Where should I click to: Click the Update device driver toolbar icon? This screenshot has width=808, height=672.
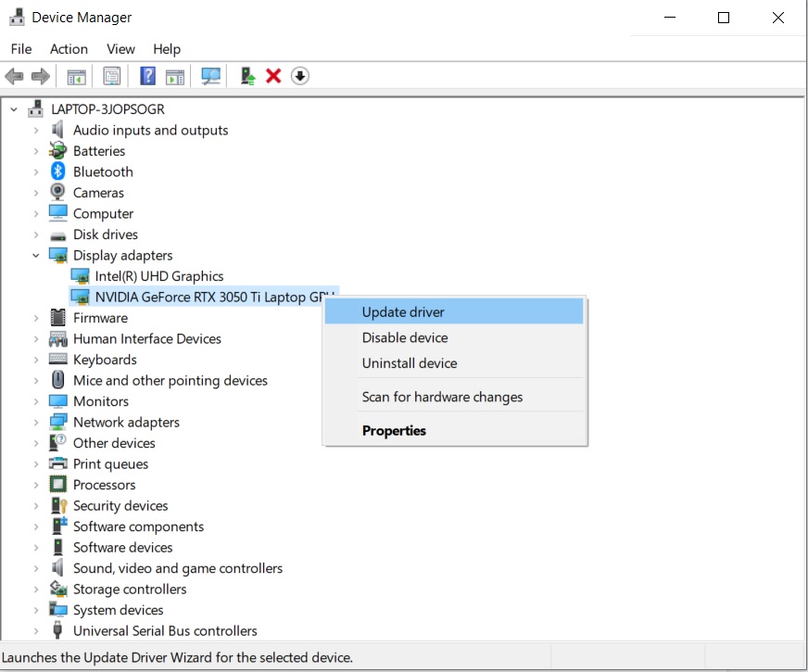(x=247, y=76)
